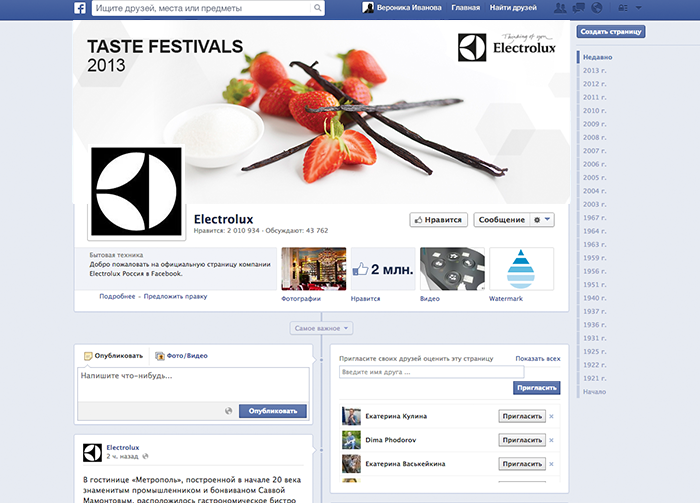Click the Подробнее link
The width and height of the screenshot is (700, 503).
tap(117, 296)
